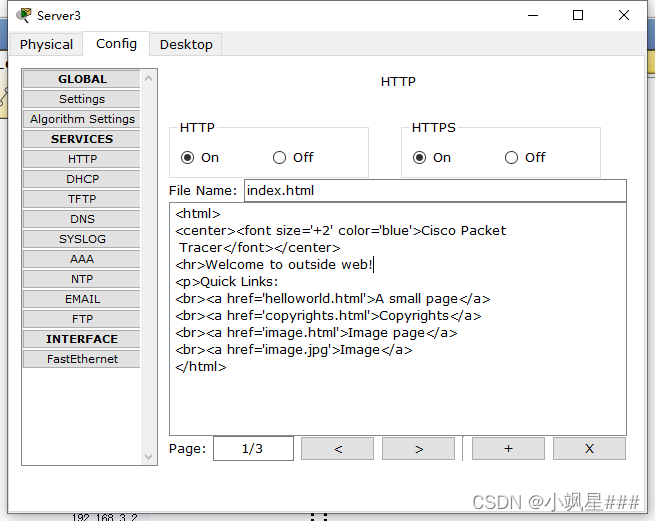Click the closing </html> tag line
655x521 pixels.
point(201,367)
